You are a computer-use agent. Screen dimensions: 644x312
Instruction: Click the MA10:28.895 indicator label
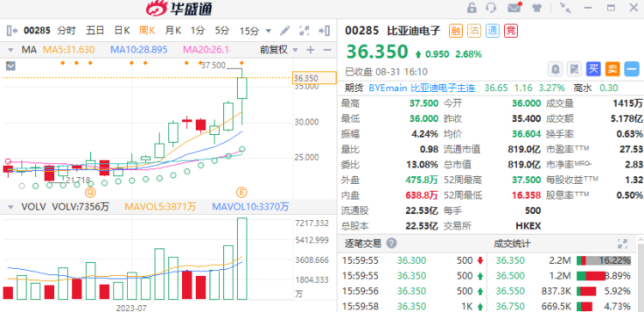click(x=139, y=50)
